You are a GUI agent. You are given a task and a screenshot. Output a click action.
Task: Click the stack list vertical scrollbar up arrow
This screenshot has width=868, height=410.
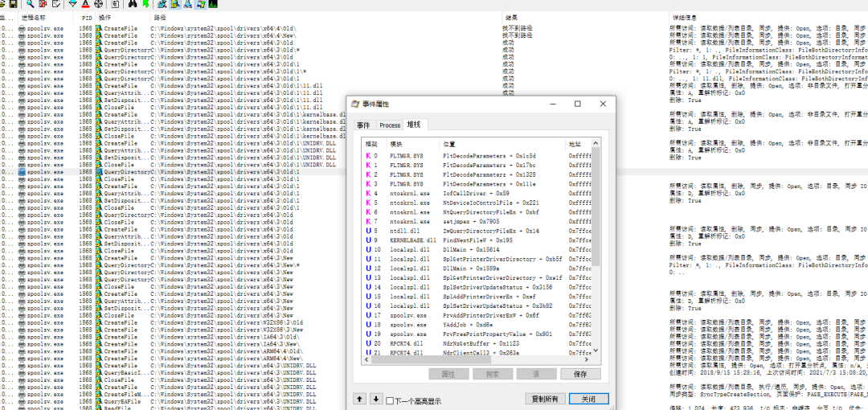click(596, 143)
